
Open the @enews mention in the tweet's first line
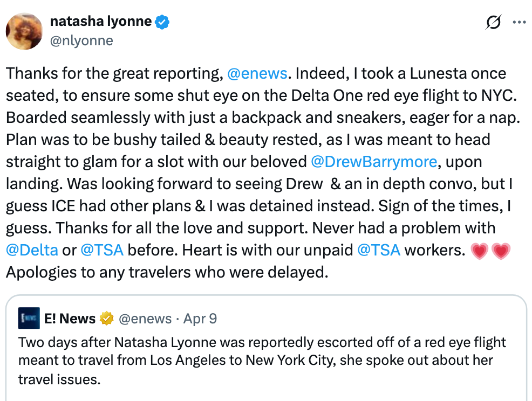[x=257, y=74]
